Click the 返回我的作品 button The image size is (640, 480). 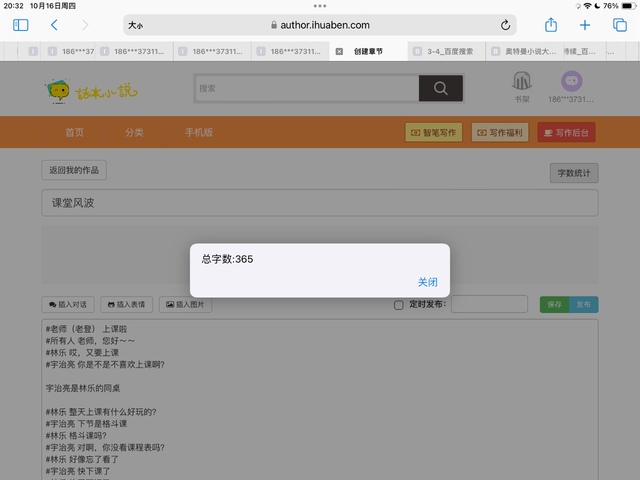(74, 170)
